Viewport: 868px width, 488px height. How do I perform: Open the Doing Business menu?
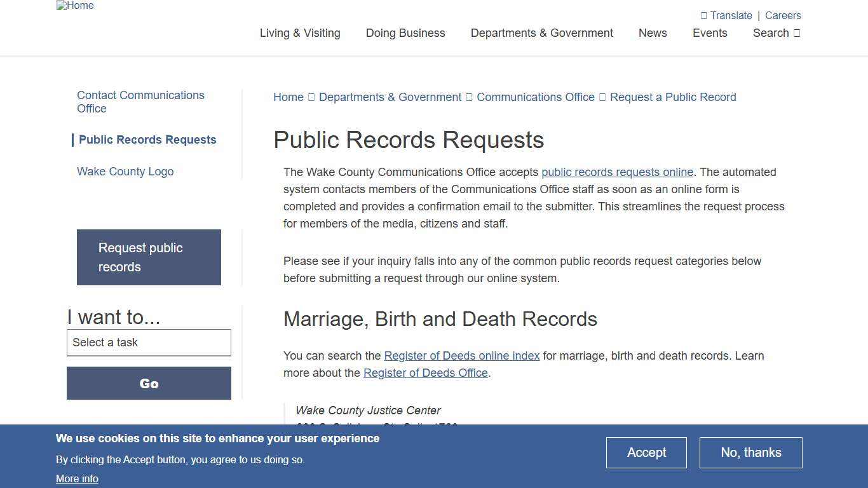click(405, 33)
